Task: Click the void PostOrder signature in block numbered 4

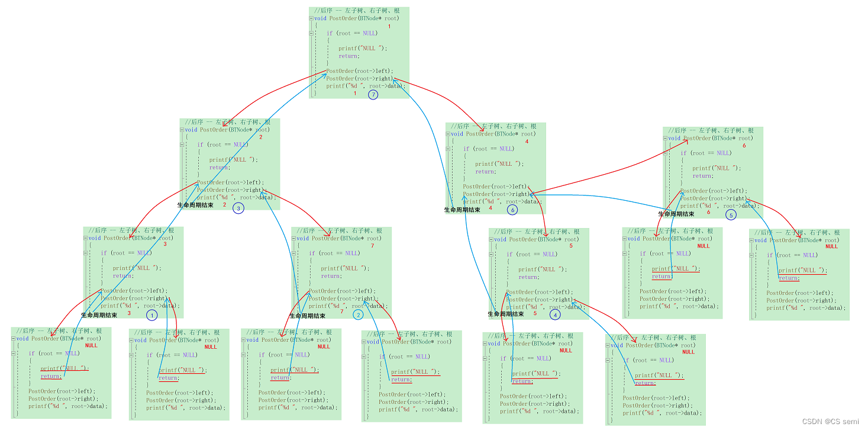Action: 493,134
